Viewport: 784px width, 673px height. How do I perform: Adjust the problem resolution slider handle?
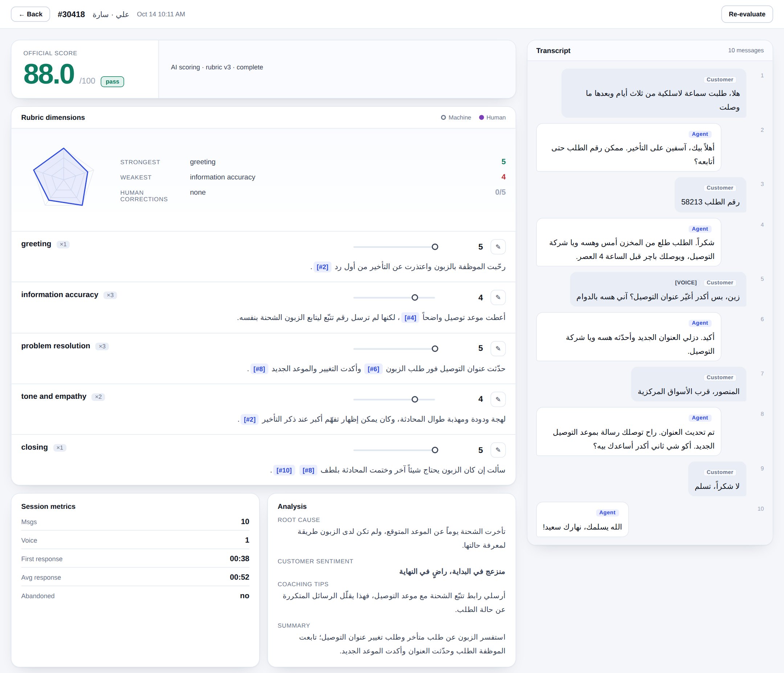[435, 349]
